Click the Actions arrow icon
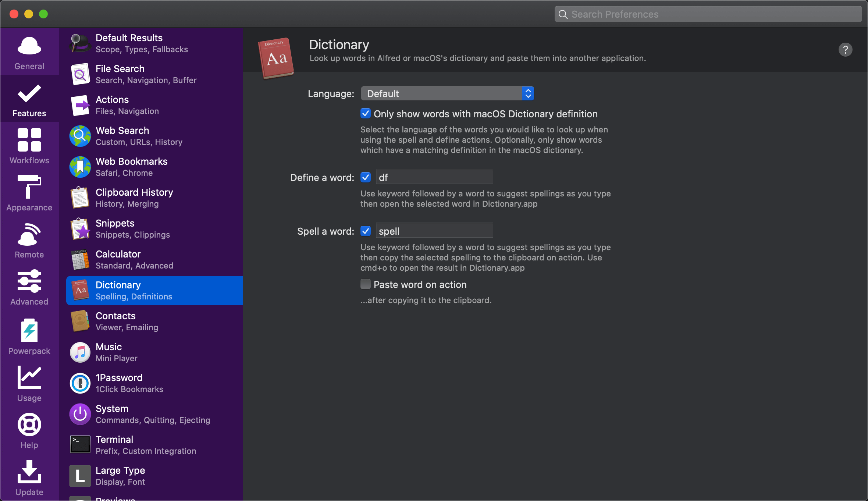Viewport: 868px width, 501px height. [x=80, y=105]
